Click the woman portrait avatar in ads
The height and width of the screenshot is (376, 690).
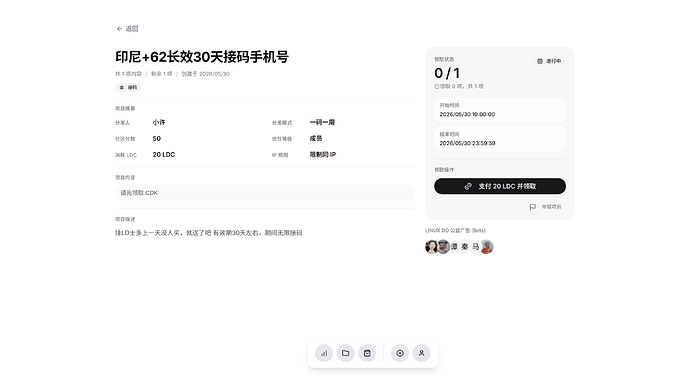pyautogui.click(x=432, y=247)
